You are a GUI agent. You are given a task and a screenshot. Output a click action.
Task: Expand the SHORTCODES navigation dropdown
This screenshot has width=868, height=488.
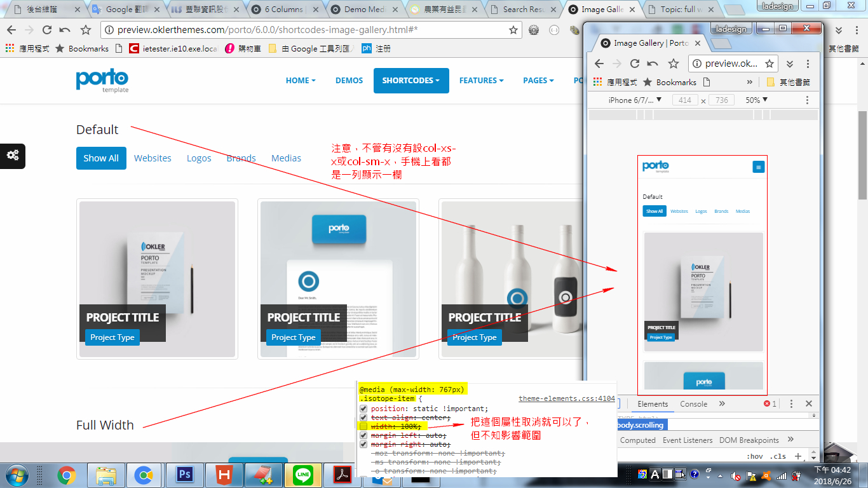pos(411,81)
